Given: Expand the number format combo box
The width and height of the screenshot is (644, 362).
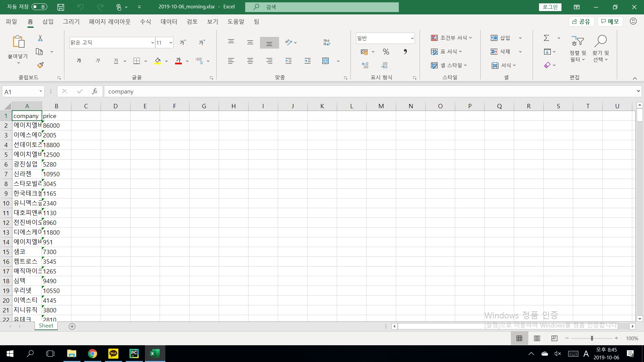Looking at the screenshot, I should point(412,38).
